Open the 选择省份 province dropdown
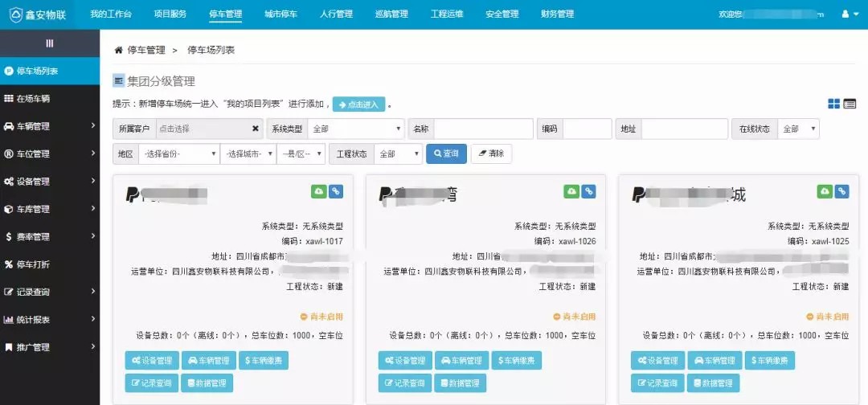868x405 pixels. click(178, 153)
